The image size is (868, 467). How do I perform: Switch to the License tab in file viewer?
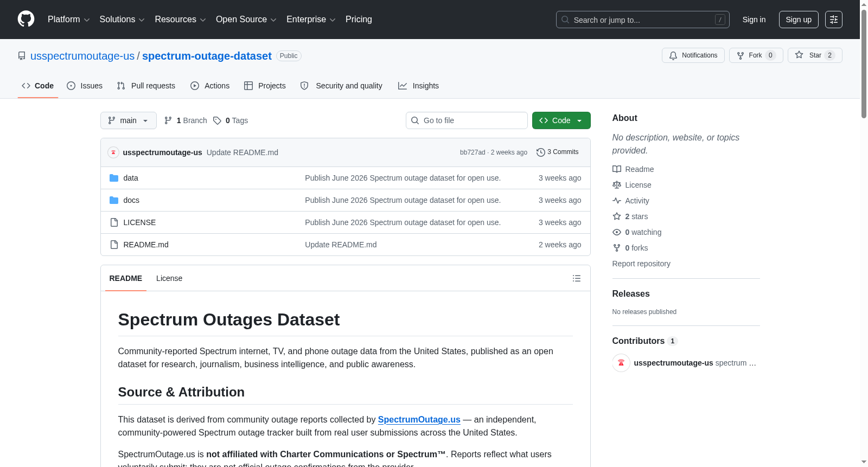[x=169, y=278]
